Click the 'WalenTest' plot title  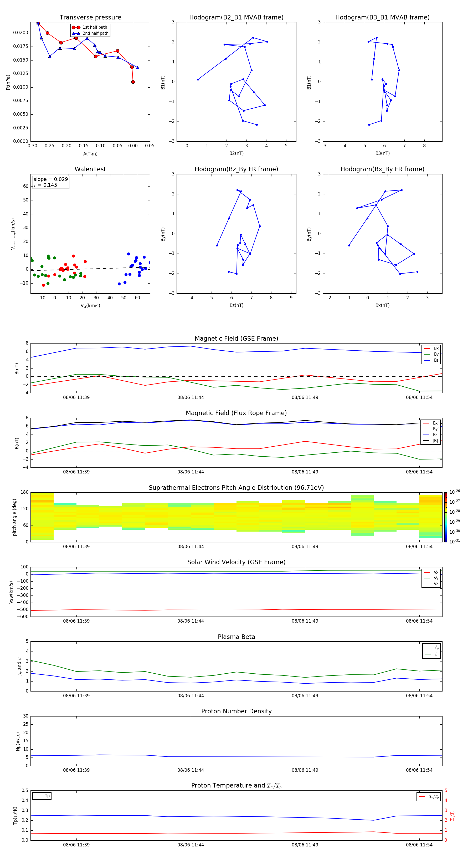(90, 169)
